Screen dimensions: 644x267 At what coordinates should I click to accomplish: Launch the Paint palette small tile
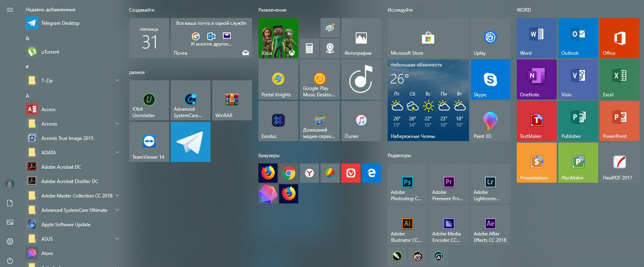click(x=330, y=27)
